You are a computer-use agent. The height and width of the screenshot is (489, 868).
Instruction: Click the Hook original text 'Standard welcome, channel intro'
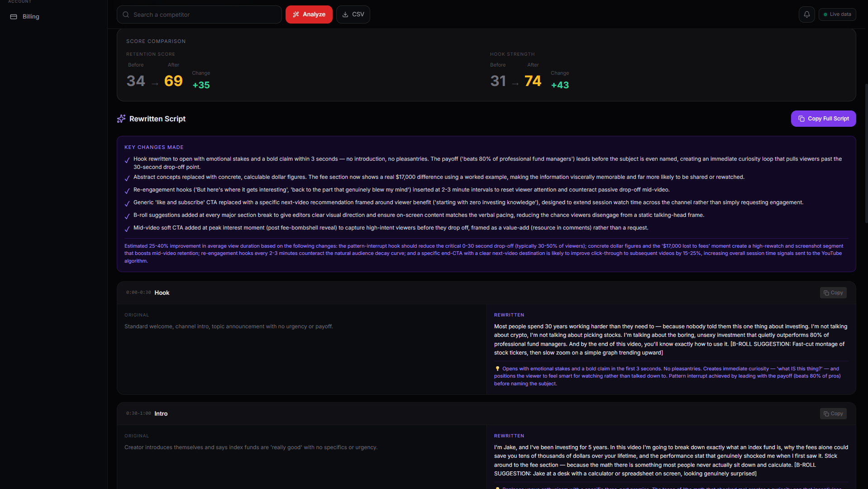click(229, 326)
